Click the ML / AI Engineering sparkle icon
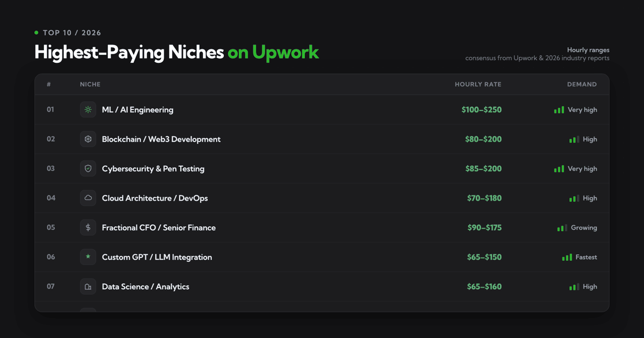This screenshot has width=644, height=338. click(x=88, y=109)
